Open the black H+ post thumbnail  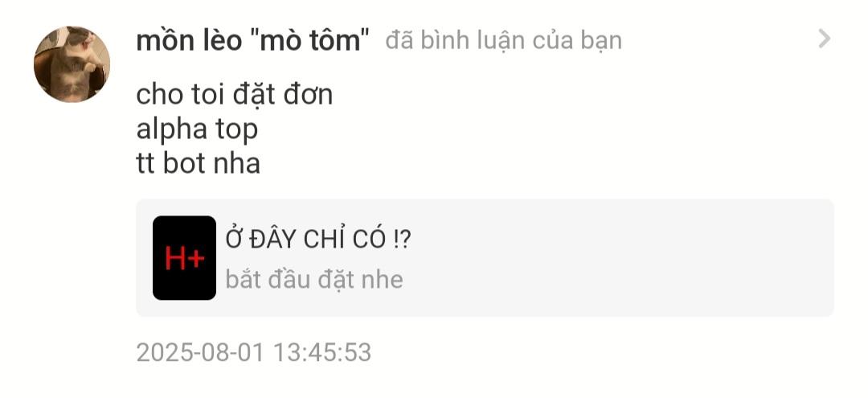click(x=184, y=258)
